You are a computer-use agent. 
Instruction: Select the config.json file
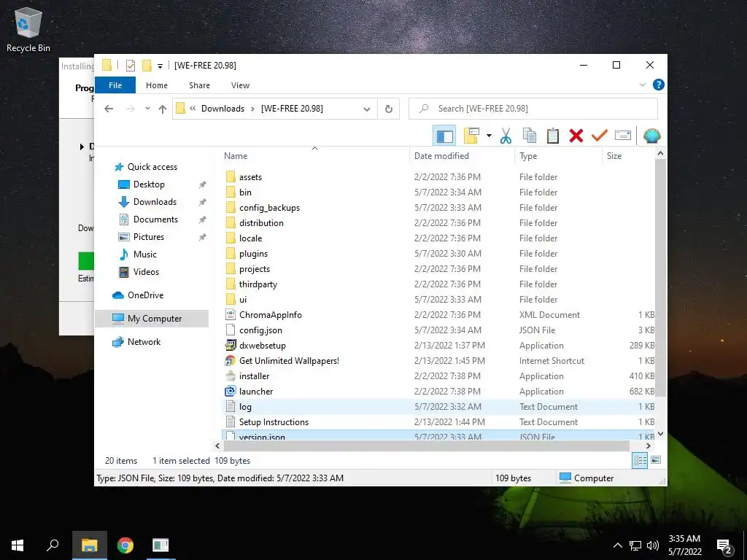(x=260, y=330)
